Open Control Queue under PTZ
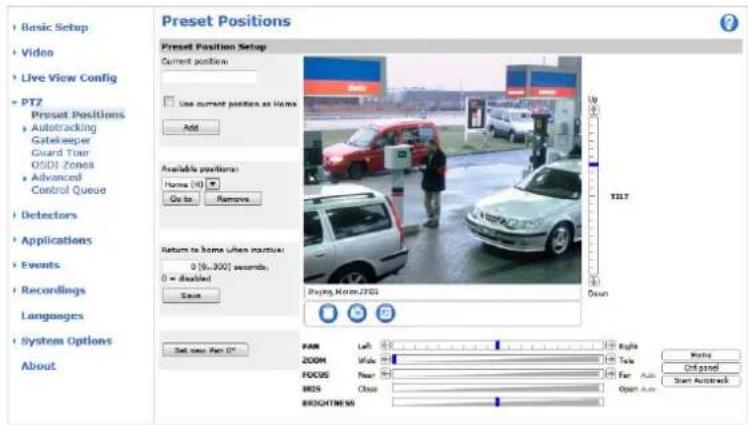The width and height of the screenshot is (748, 425). [x=69, y=190]
